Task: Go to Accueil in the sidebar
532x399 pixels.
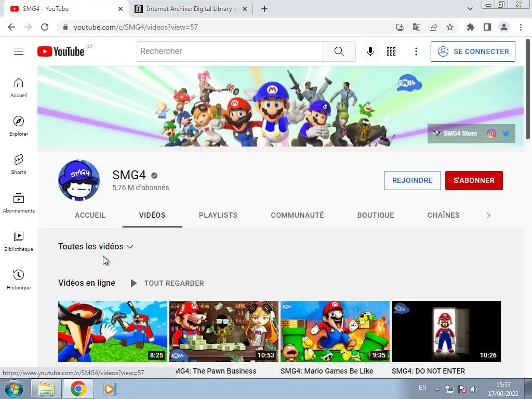Action: coord(19,88)
